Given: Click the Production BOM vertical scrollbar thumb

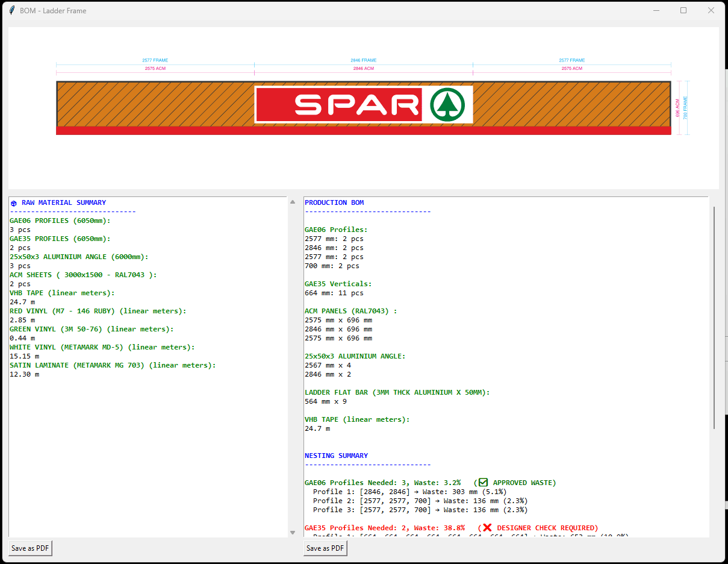Looking at the screenshot, I should (714, 318).
